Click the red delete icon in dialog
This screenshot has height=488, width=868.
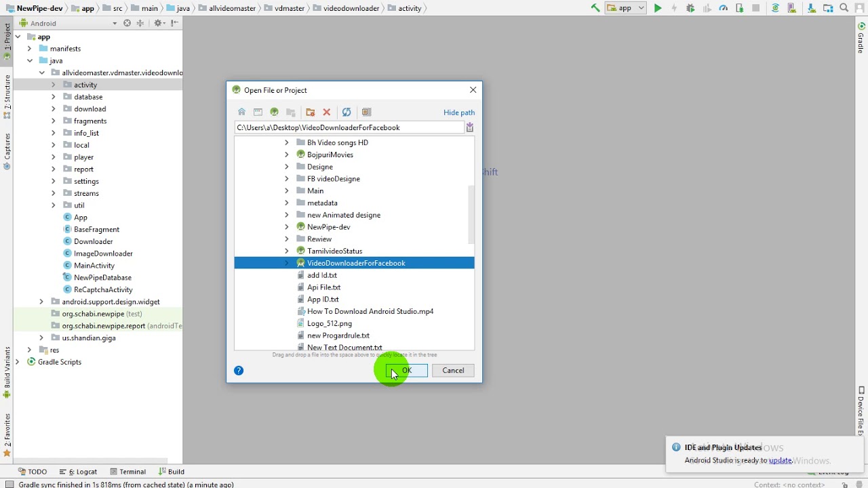point(326,112)
